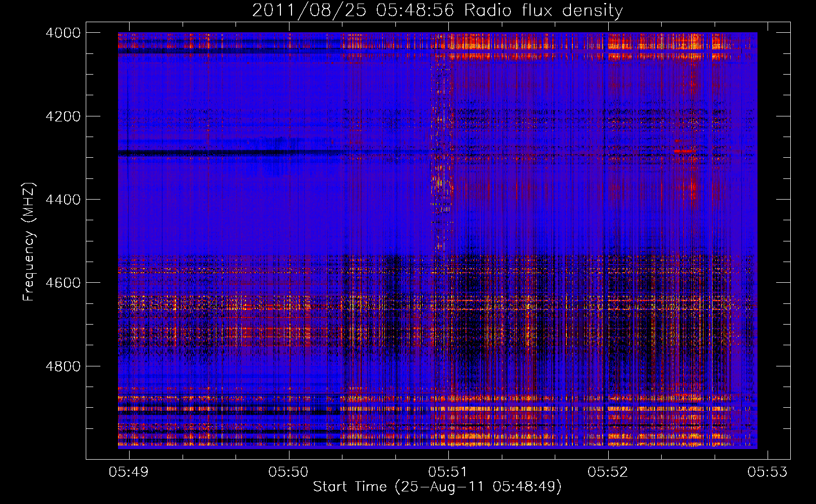Select the 4800 frequency axis label
816x504 pixels.
point(63,366)
